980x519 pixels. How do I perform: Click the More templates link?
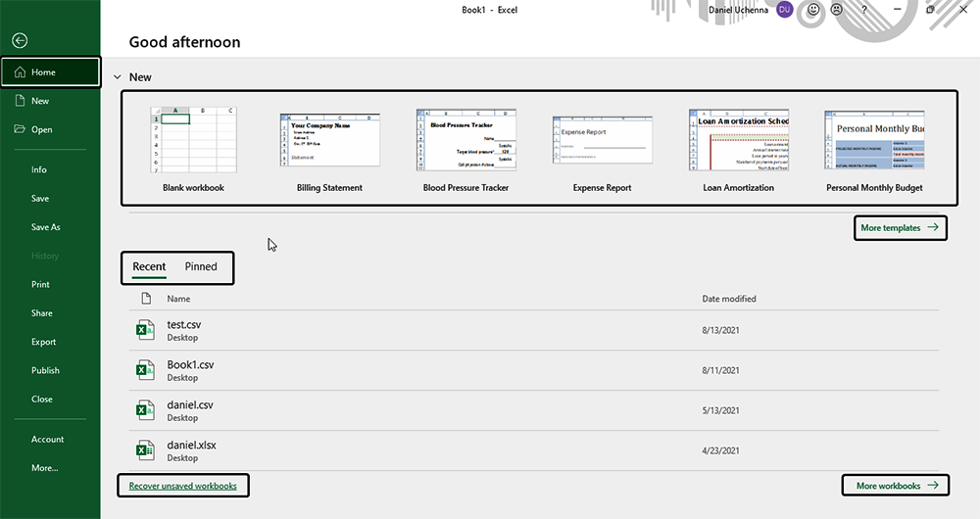[900, 228]
